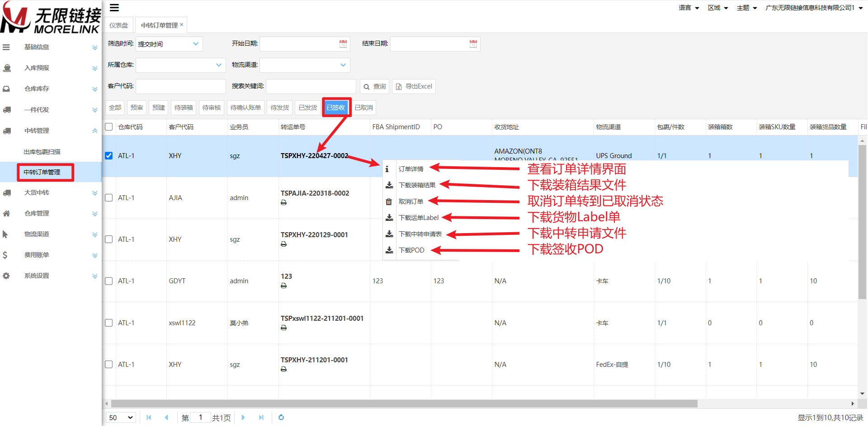The image size is (868, 426).
Task: Choose 下载运单Label menu item
Action: point(419,218)
